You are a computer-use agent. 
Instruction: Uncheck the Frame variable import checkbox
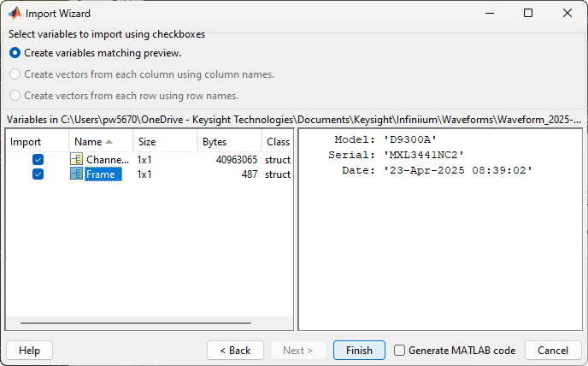(38, 174)
